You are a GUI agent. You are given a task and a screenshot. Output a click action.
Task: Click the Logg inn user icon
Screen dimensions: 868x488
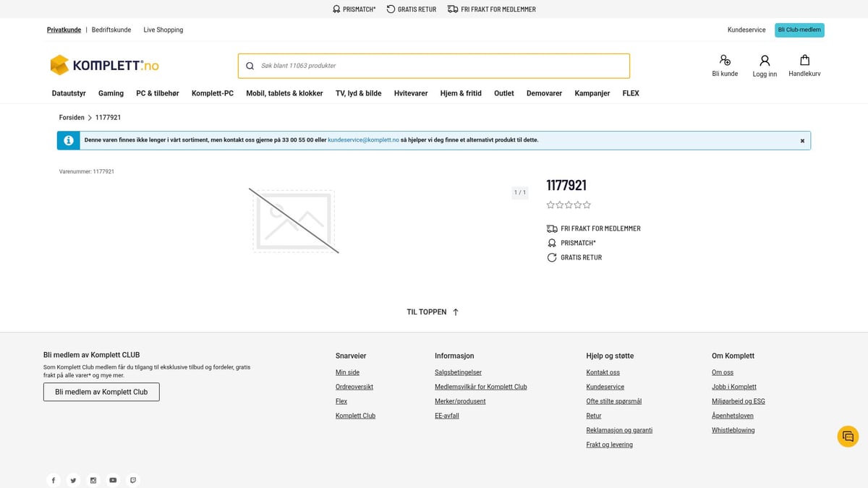765,61
